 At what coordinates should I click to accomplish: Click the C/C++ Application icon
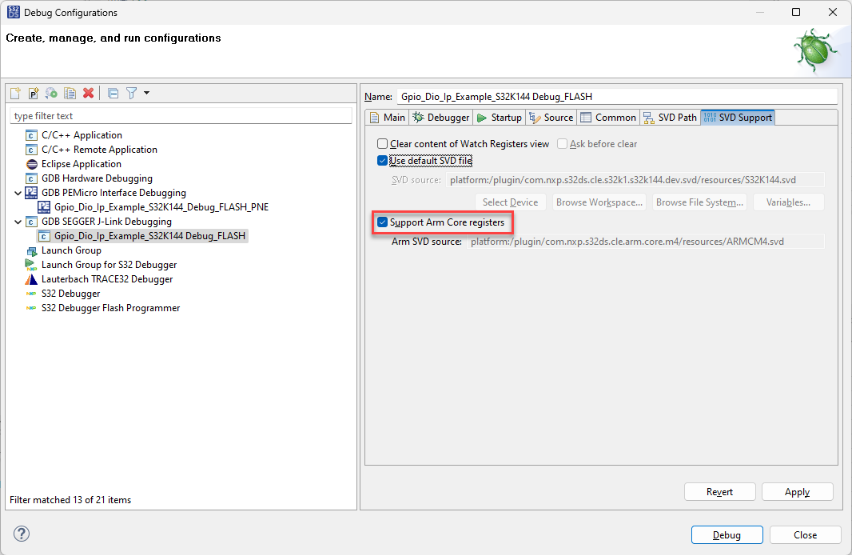[32, 135]
